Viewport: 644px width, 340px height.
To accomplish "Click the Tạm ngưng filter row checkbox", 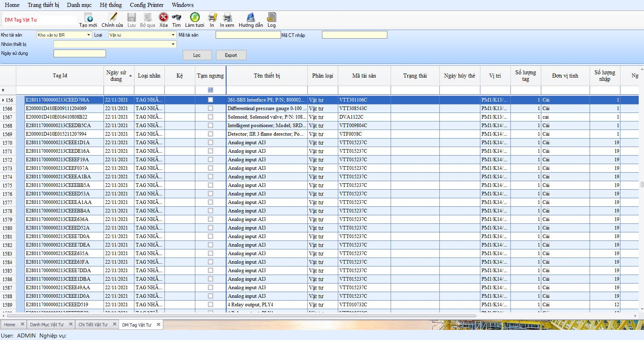I will pyautogui.click(x=210, y=90).
